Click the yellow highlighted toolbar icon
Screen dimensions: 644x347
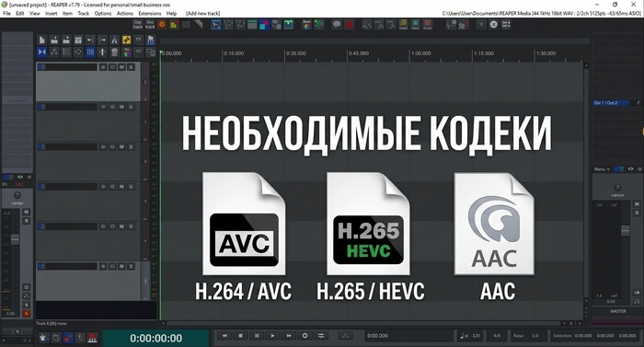127,40
